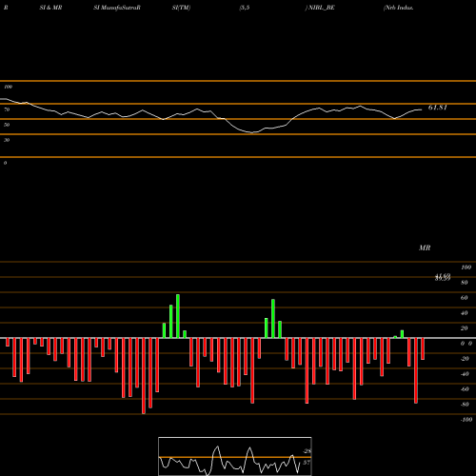
Task: Click the 'MR' histogram title label
Action: click(425, 248)
